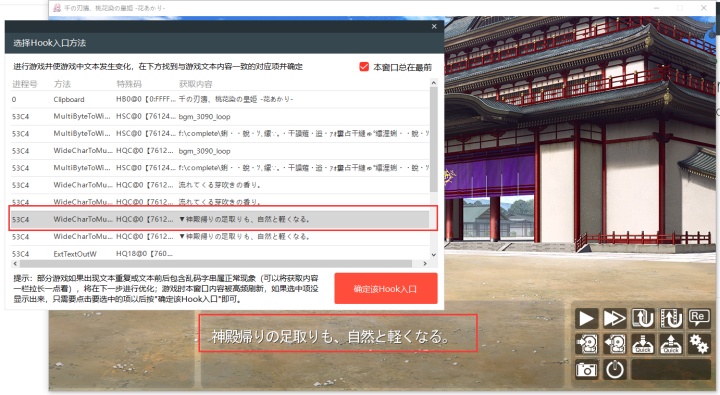Image resolution: width=720 pixels, height=395 pixels.
Task: Click the 获取内容 column header
Action: click(196, 84)
